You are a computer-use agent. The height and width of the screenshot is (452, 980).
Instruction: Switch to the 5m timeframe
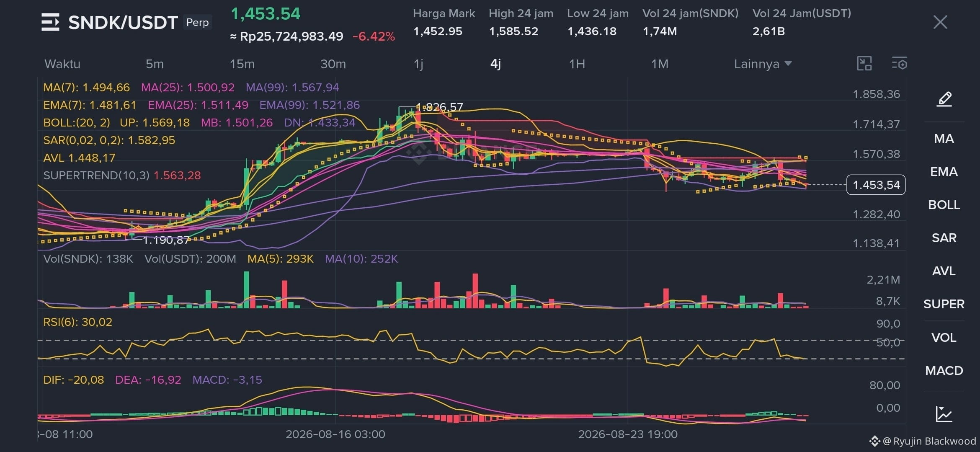[x=155, y=64]
